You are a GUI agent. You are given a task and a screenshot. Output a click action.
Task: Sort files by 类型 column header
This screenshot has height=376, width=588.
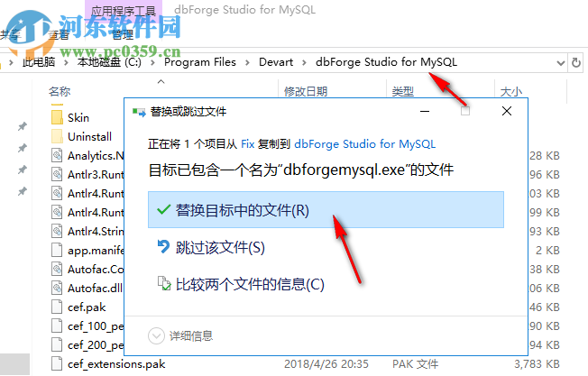(x=403, y=91)
